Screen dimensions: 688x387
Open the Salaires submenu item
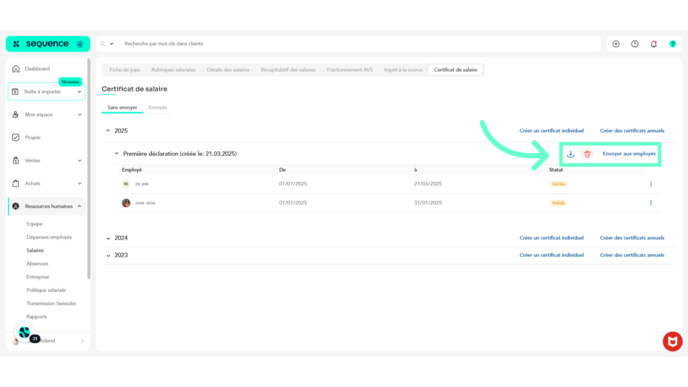pyautogui.click(x=35, y=251)
